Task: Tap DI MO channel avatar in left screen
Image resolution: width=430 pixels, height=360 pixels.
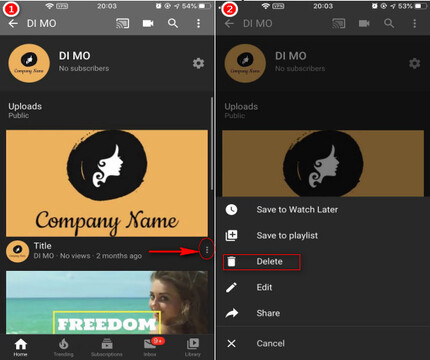Action: coord(29,63)
